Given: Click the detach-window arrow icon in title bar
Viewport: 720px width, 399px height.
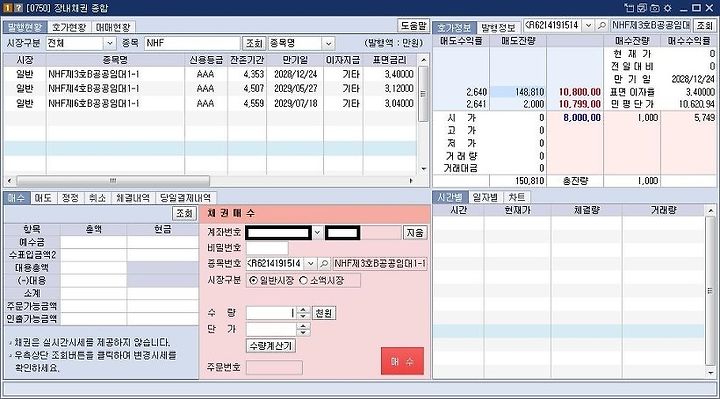Looking at the screenshot, I should click(630, 8).
